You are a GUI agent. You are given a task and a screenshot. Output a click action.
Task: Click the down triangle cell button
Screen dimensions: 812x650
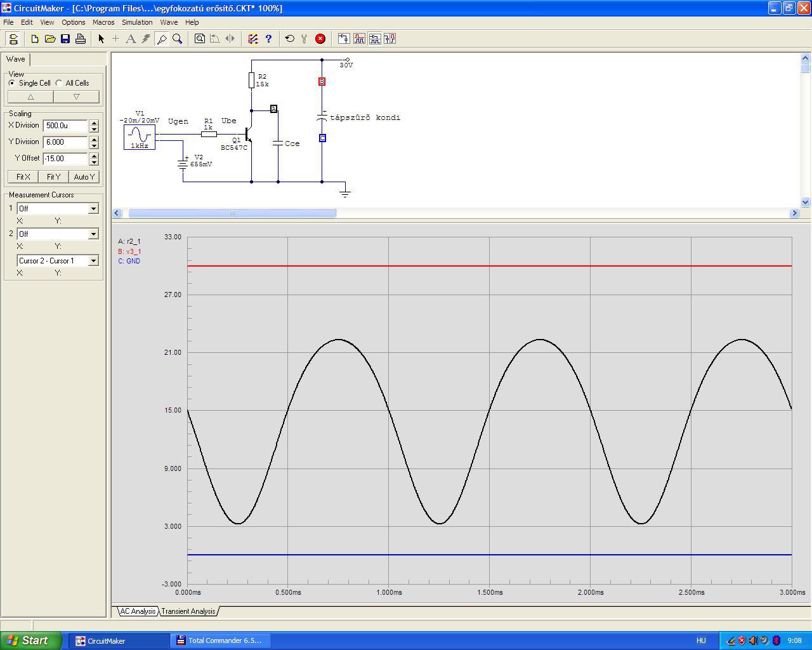[76, 96]
